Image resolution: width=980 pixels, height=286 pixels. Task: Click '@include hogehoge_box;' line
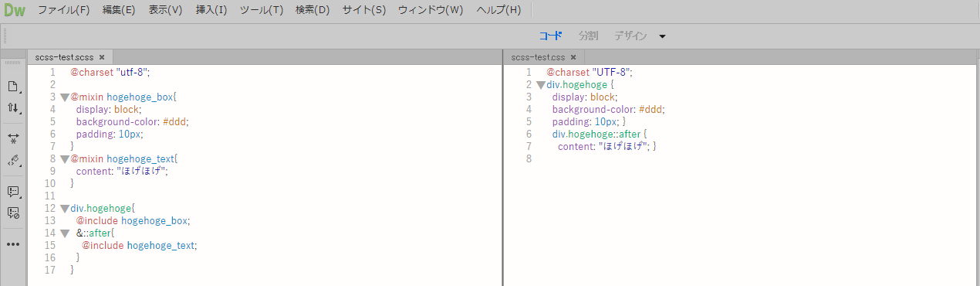tap(133, 220)
